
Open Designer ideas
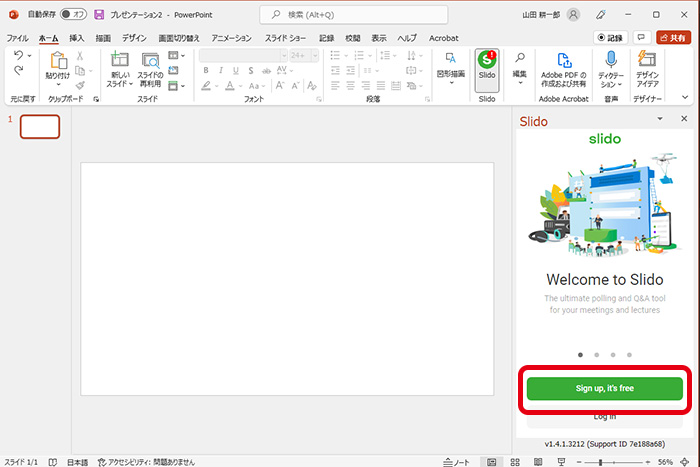point(647,69)
